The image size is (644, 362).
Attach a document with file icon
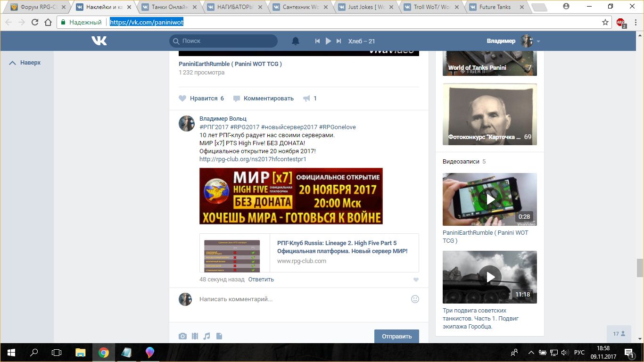(x=219, y=336)
